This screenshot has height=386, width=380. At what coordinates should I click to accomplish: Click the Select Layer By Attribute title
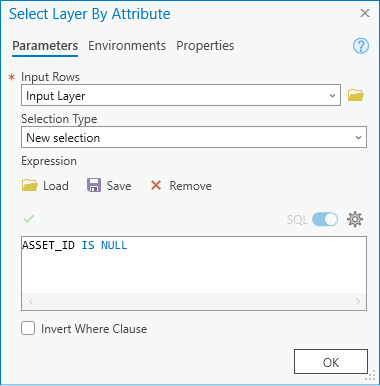tap(90, 14)
